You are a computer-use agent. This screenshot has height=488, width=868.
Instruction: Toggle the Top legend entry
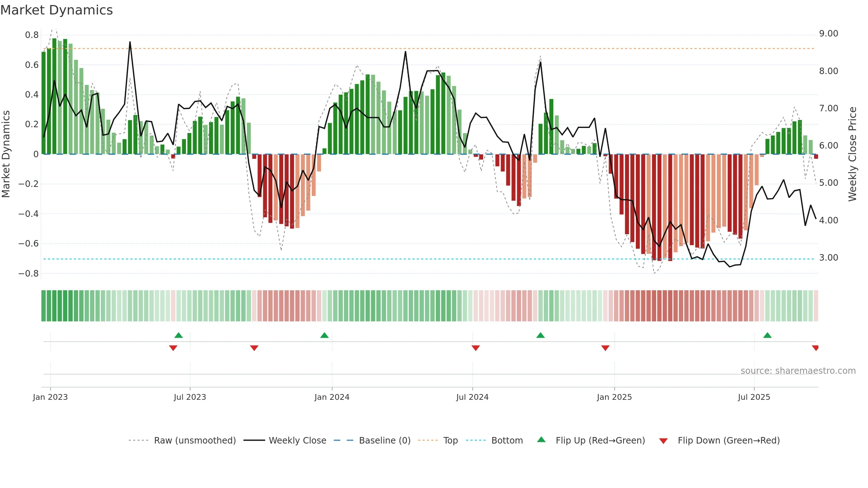point(438,440)
